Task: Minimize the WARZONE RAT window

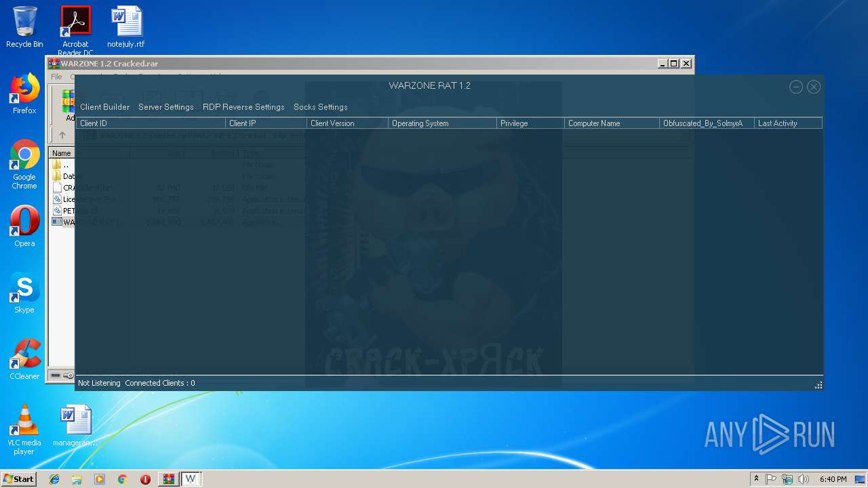Action: [x=796, y=87]
